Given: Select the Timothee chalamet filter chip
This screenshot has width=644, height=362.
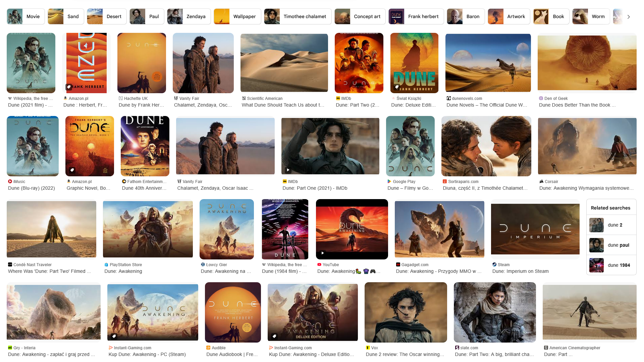Looking at the screenshot, I should pos(298,16).
